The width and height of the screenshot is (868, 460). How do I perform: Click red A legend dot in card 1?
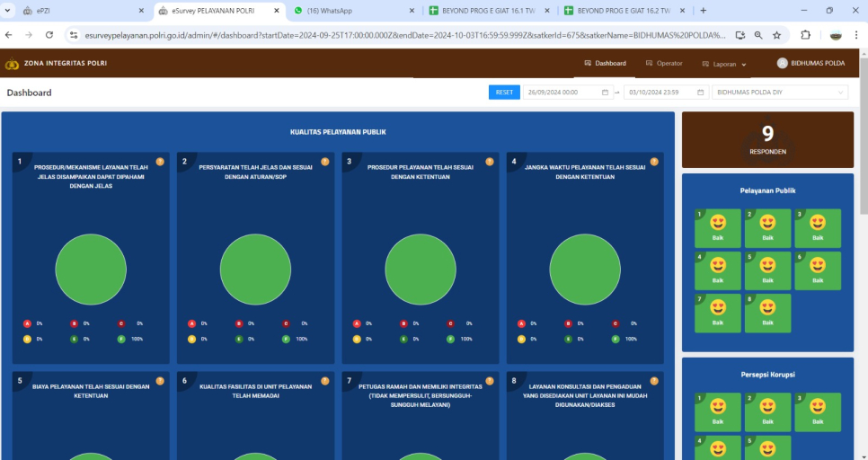pyautogui.click(x=27, y=323)
